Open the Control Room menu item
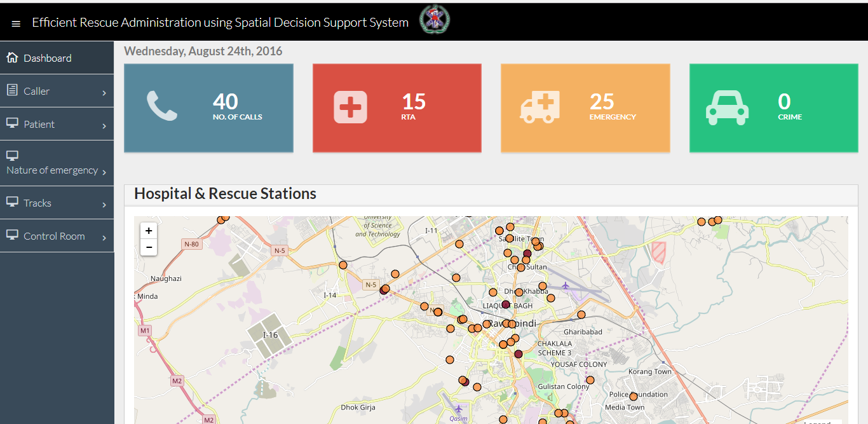868x424 pixels. pos(57,236)
